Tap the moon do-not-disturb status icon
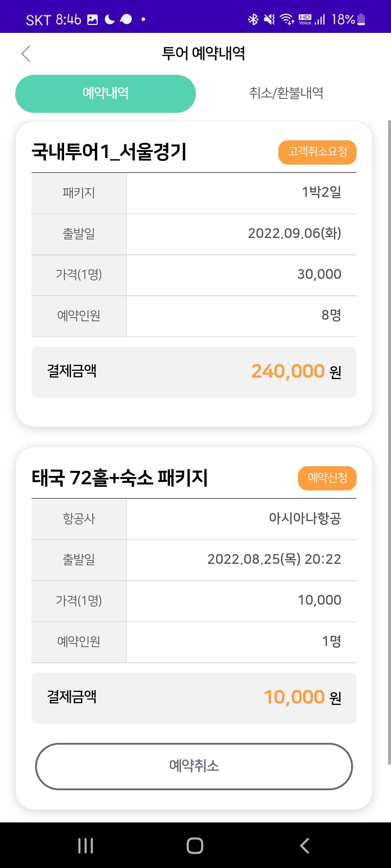 tap(110, 19)
